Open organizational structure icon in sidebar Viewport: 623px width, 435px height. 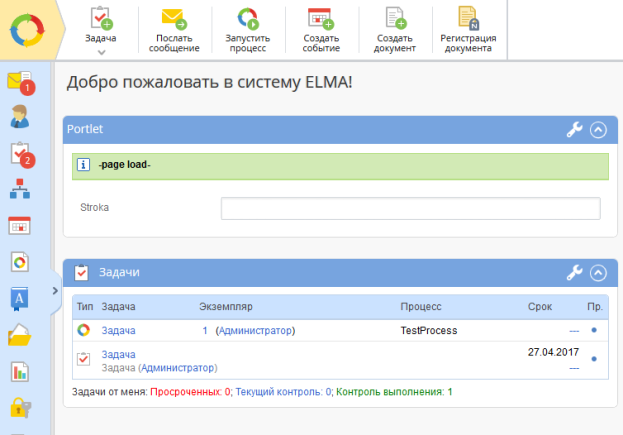click(x=19, y=190)
